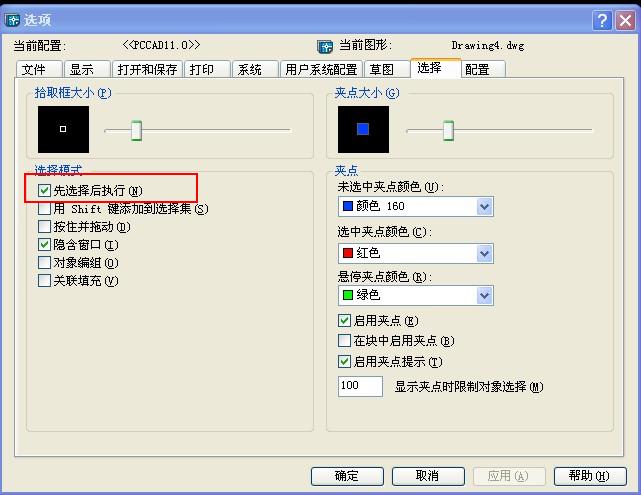Click the 取消 button
The height and width of the screenshot is (495, 641).
[x=428, y=476]
